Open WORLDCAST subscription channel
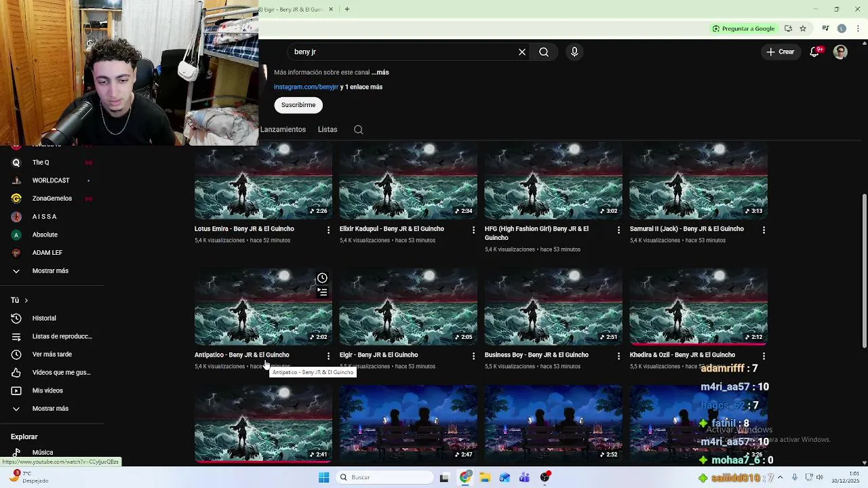 click(x=52, y=180)
